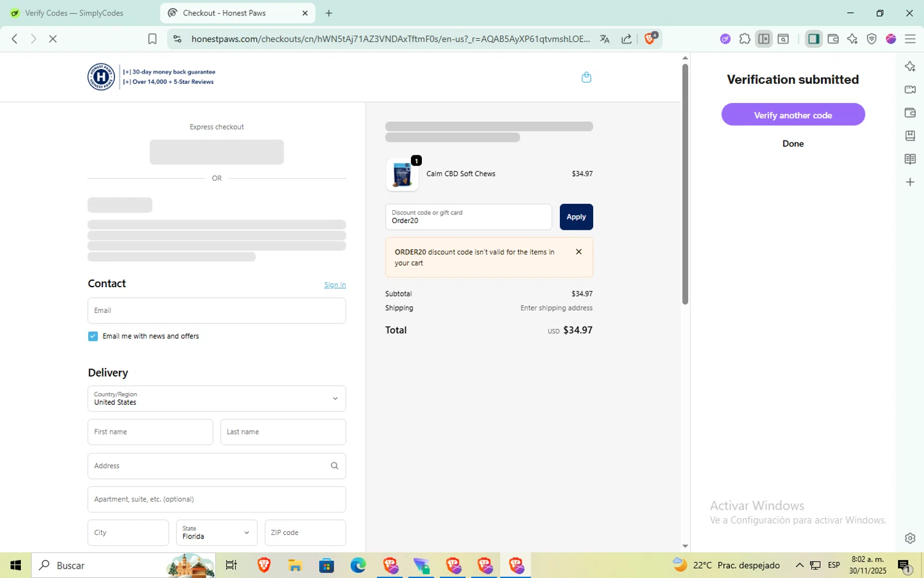Click the Apartment, suite, etc. field

(x=217, y=499)
